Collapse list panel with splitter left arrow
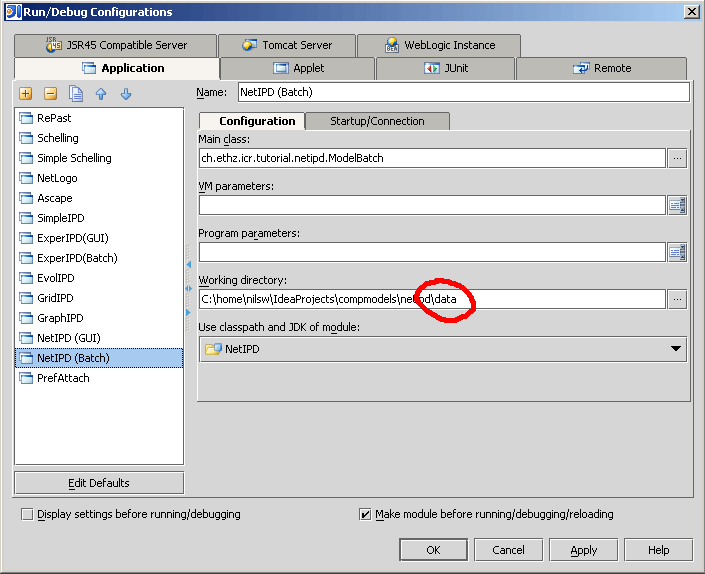 click(x=188, y=265)
